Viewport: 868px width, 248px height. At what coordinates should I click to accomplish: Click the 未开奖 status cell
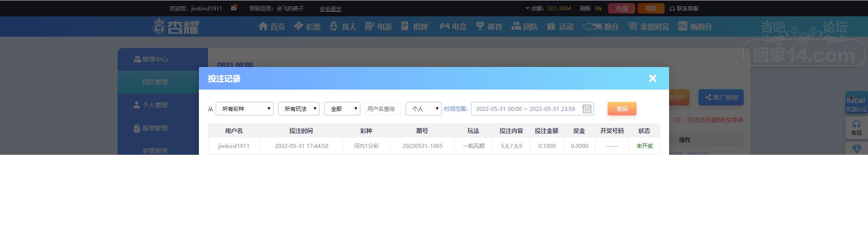(644, 146)
